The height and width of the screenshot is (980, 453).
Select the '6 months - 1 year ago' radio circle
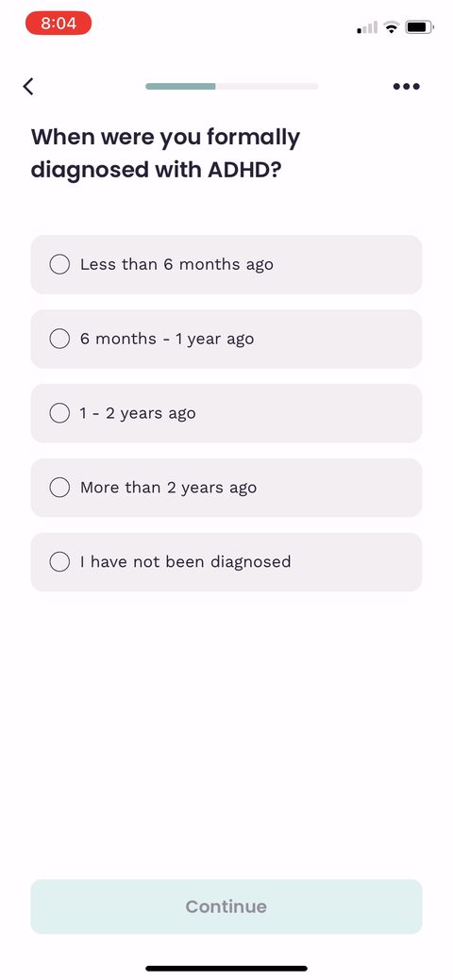(x=59, y=339)
